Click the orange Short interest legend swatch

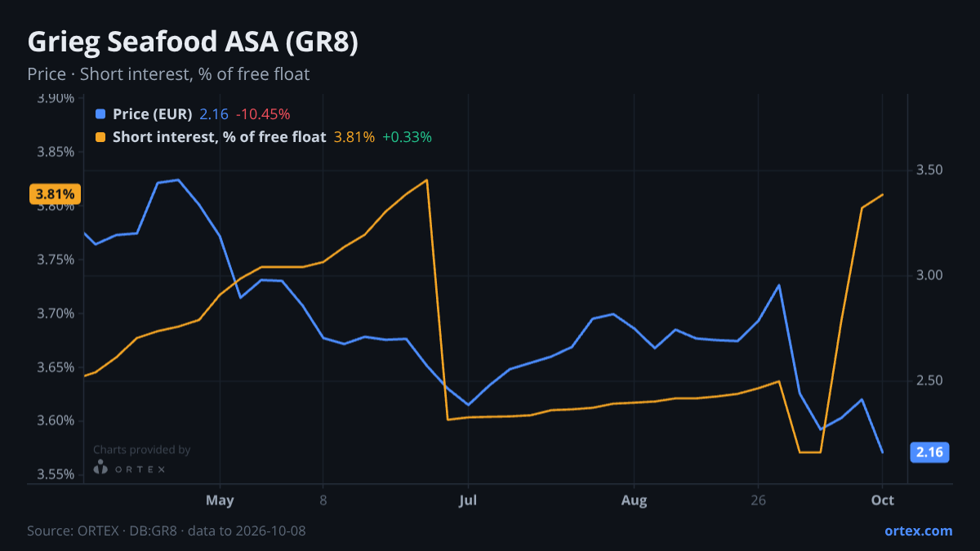click(100, 137)
